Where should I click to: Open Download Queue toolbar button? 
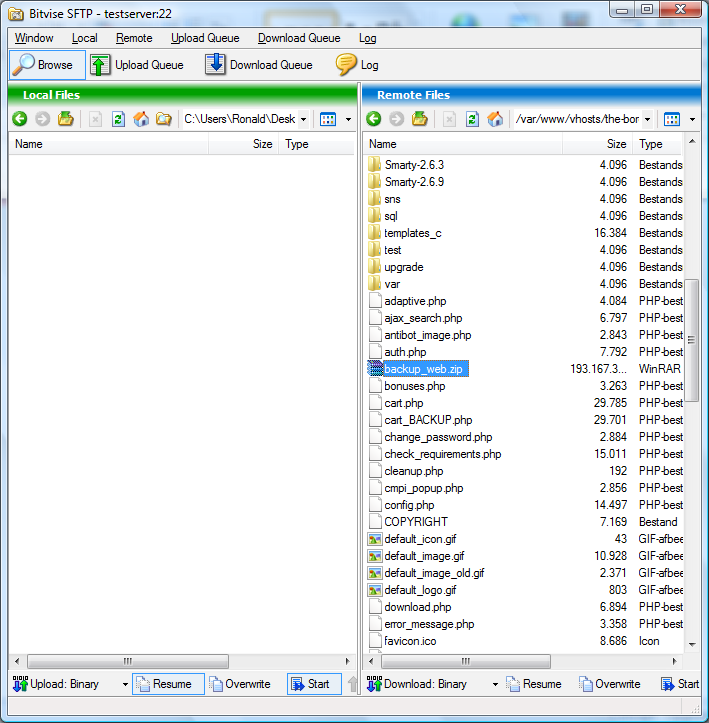(x=259, y=65)
